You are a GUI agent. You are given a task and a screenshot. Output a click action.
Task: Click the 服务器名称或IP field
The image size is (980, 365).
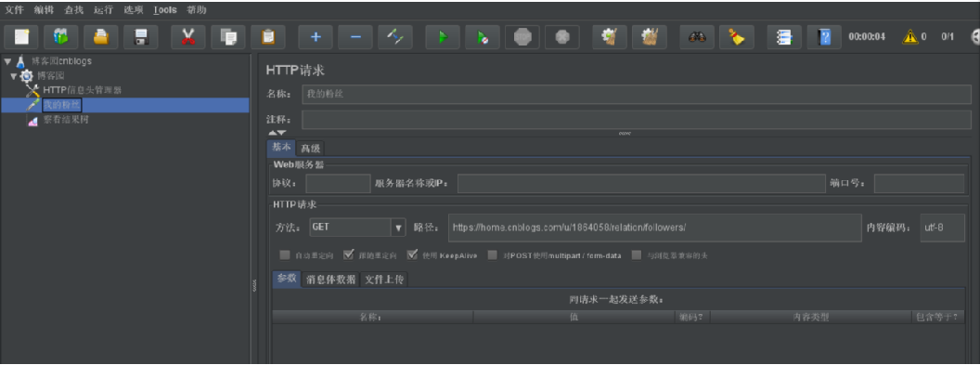click(642, 184)
